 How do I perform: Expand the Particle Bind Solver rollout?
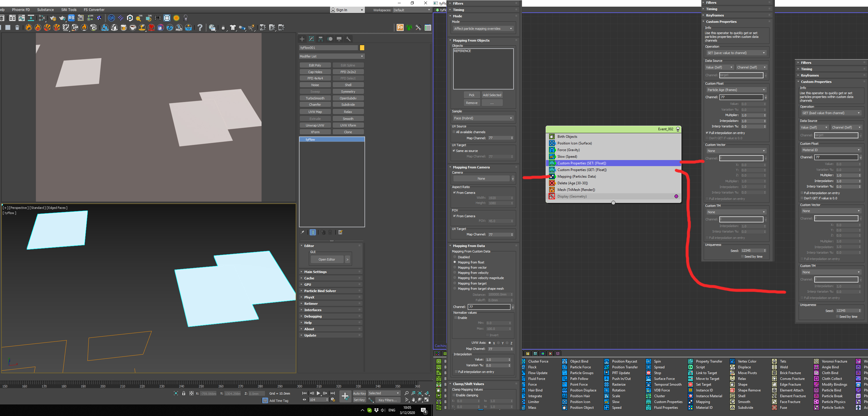click(320, 291)
